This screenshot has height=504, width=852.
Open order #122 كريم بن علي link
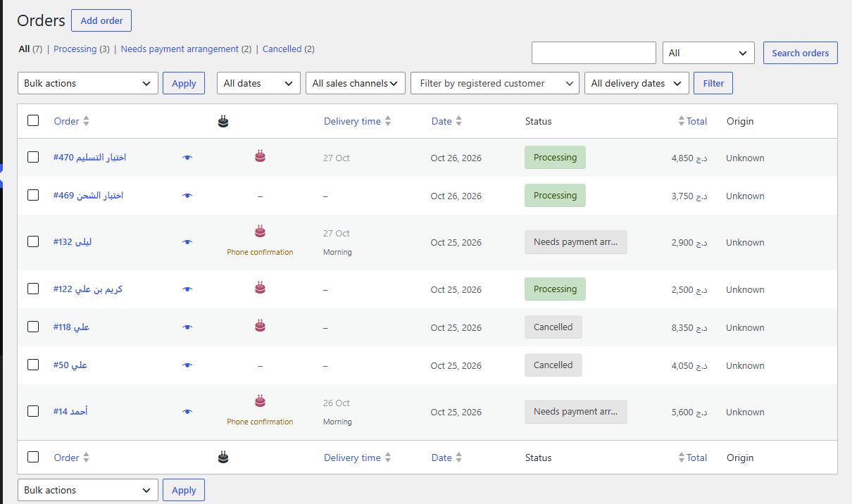(x=87, y=289)
